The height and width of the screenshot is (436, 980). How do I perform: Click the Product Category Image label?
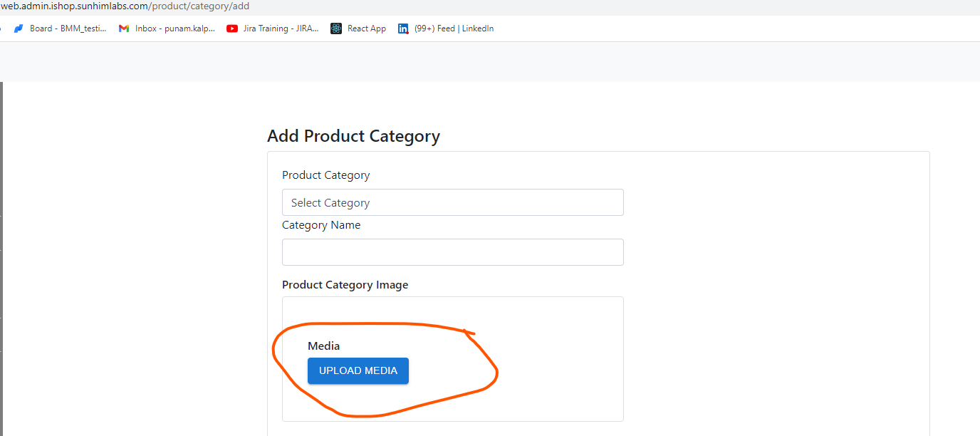345,285
